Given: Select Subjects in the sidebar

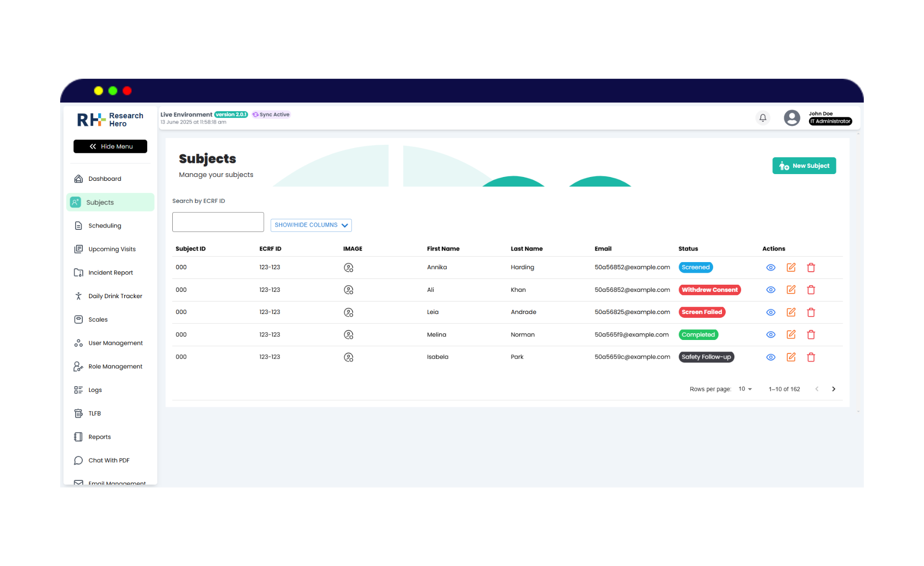Looking at the screenshot, I should coord(110,202).
